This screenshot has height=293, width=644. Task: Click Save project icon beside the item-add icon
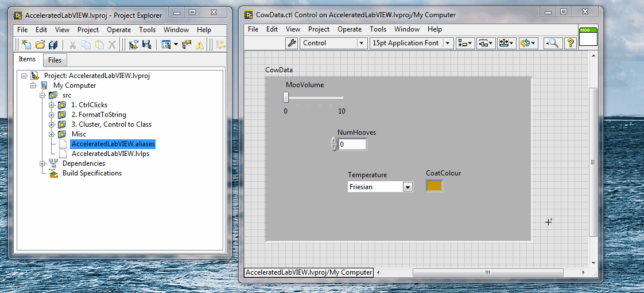click(x=146, y=44)
